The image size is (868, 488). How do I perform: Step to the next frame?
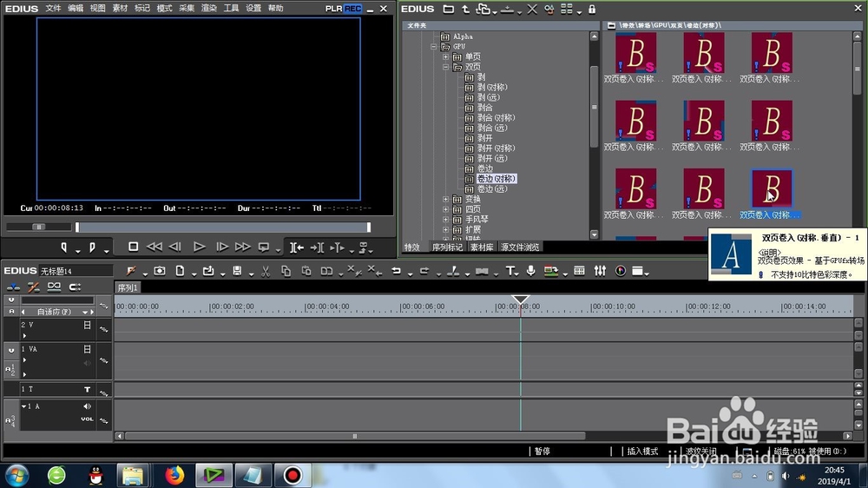[222, 247]
